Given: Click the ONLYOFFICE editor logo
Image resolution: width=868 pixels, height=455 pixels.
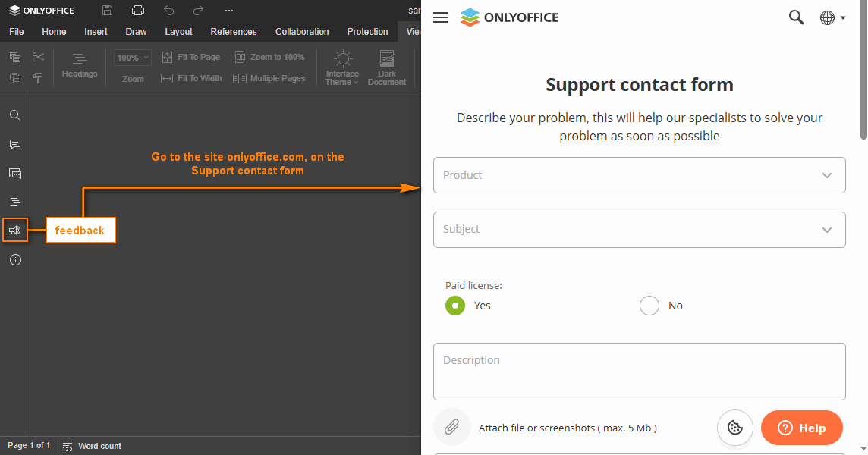Looking at the screenshot, I should point(42,11).
